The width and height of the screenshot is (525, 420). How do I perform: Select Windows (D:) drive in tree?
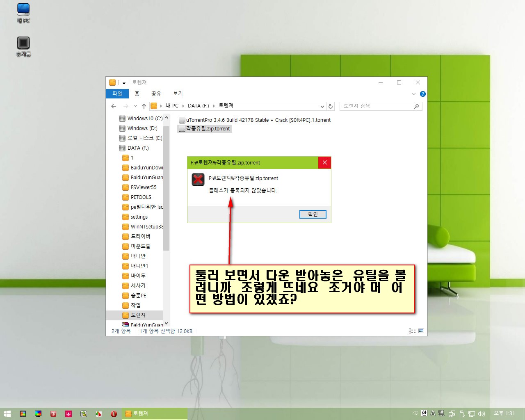click(x=138, y=128)
